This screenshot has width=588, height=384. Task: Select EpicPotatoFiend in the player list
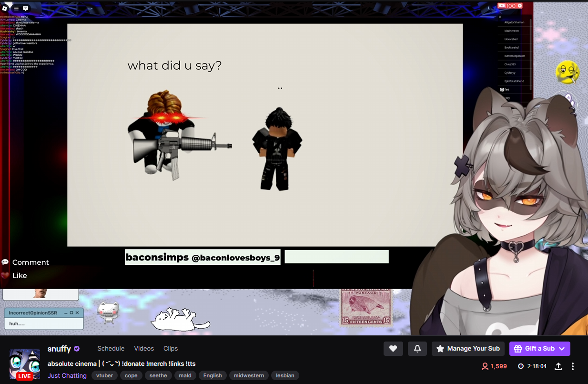click(514, 81)
